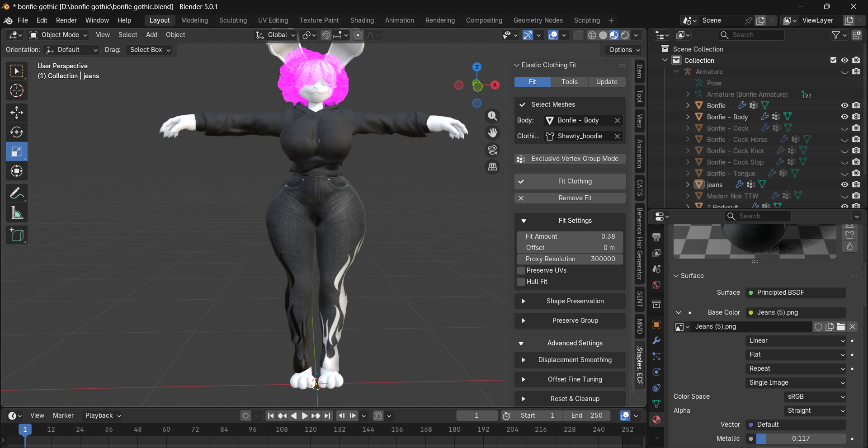Click the Fit Clothing button

(570, 181)
